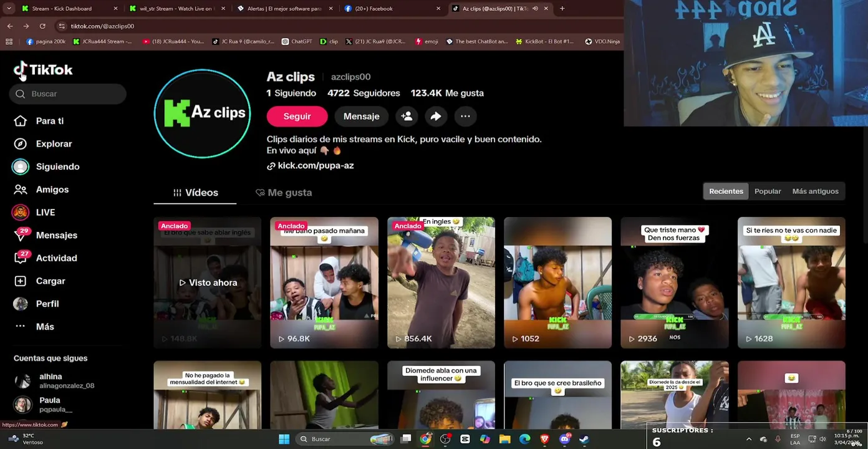Screen dimensions: 868x449
Task: Sort videos by Popular
Action: (768, 191)
